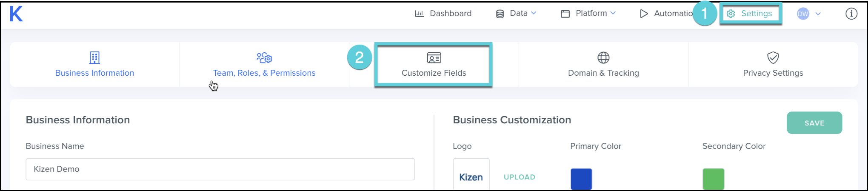Click the Data database icon
Viewport: 868px width, 191px height.
[x=500, y=14]
